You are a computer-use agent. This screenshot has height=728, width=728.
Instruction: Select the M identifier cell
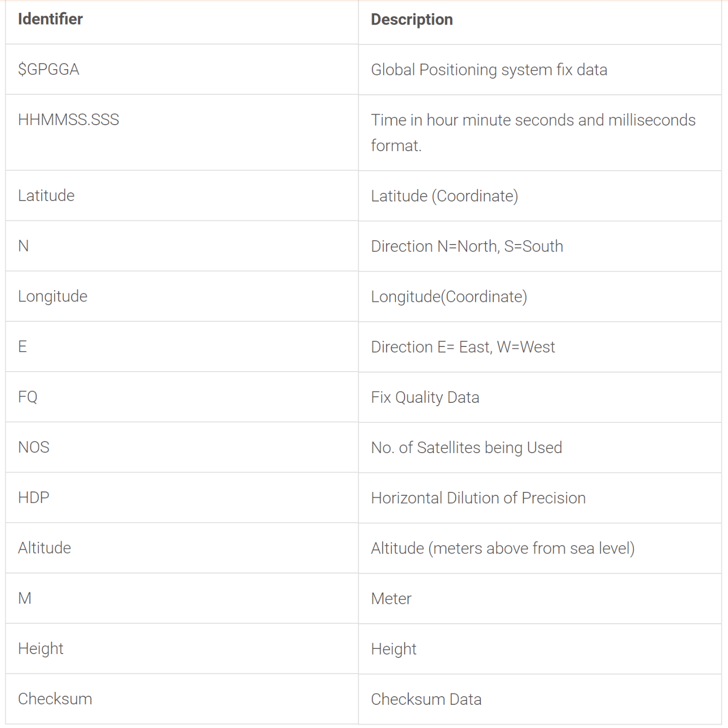[x=25, y=599]
